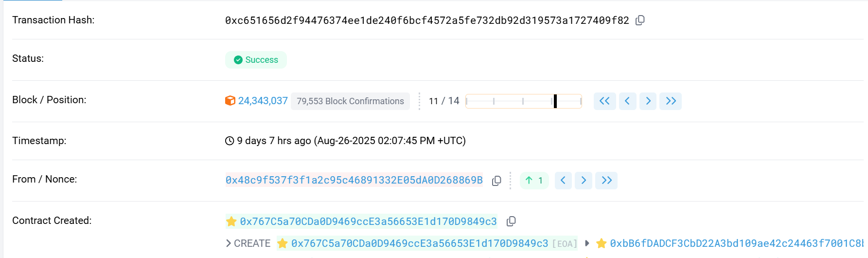The image size is (868, 258).
Task: Copy the transaction hash to clipboard
Action: click(640, 20)
